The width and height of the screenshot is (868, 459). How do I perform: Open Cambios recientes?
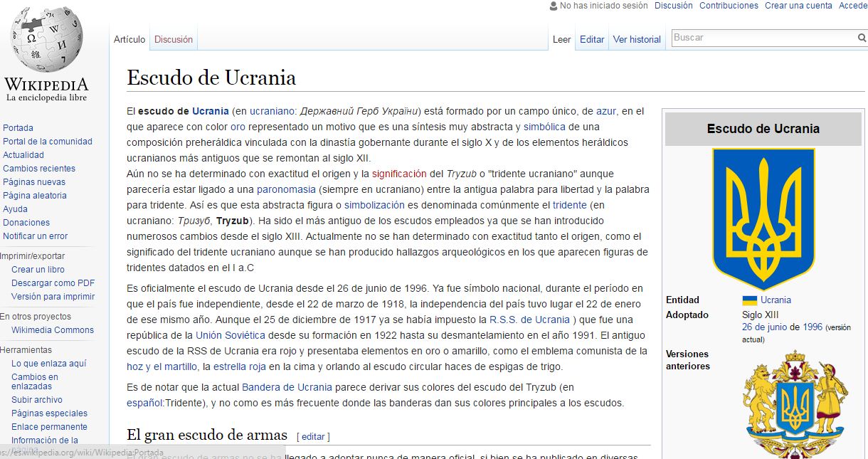(x=39, y=169)
